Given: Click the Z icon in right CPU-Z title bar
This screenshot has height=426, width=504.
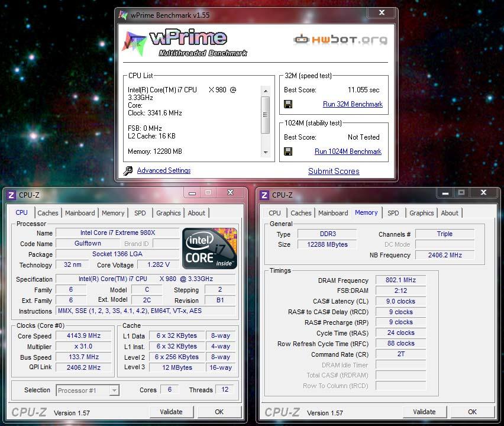Looking at the screenshot, I should (x=264, y=195).
